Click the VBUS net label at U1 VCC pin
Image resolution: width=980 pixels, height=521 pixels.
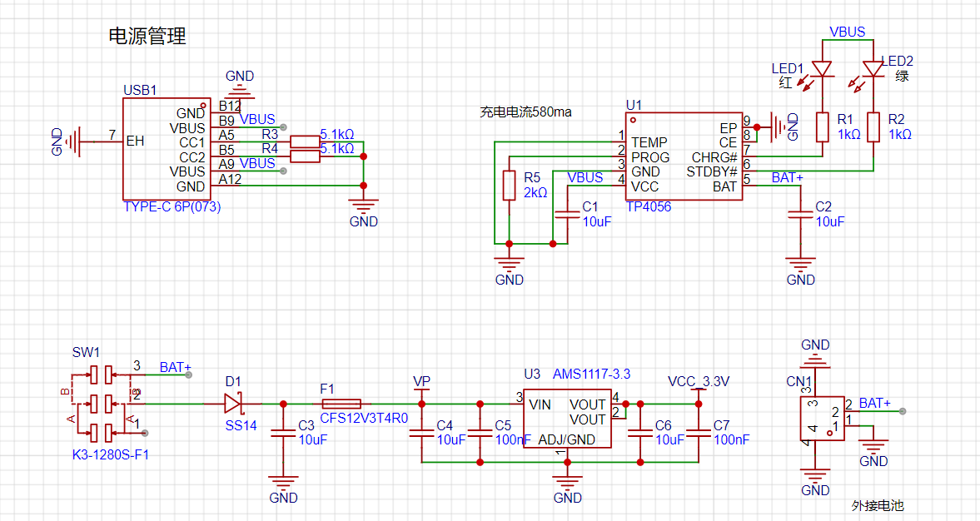(585, 178)
